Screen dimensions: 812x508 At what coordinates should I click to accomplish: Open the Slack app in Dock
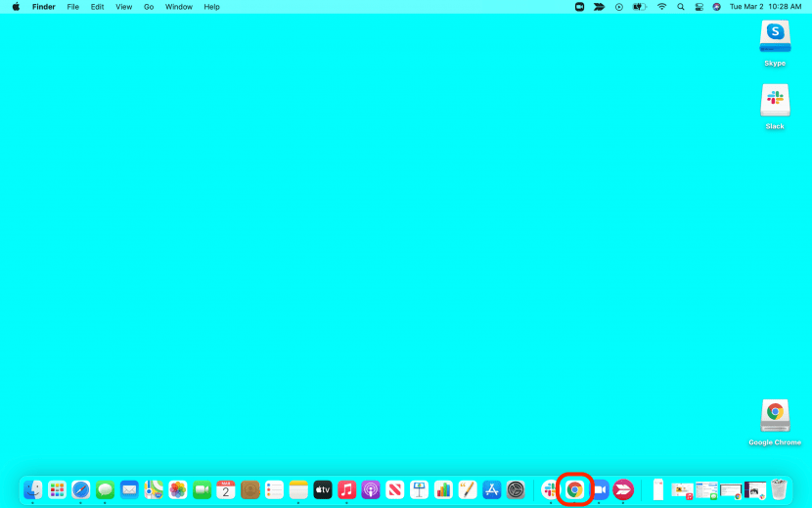point(550,489)
